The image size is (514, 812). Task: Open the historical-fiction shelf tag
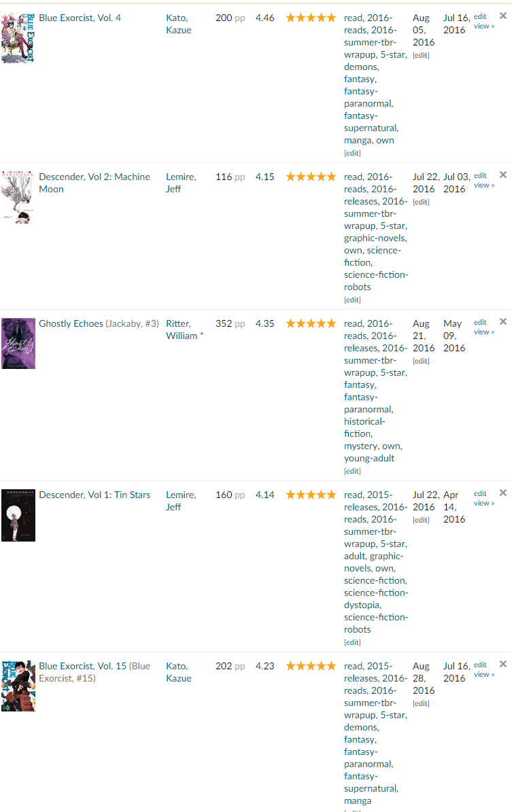[x=364, y=428]
